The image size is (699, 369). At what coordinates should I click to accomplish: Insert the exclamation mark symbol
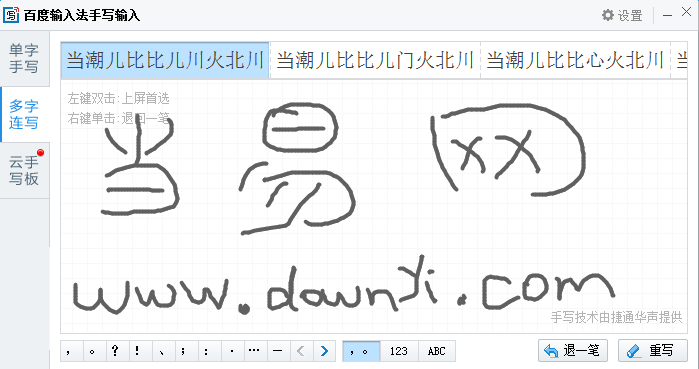(x=141, y=351)
